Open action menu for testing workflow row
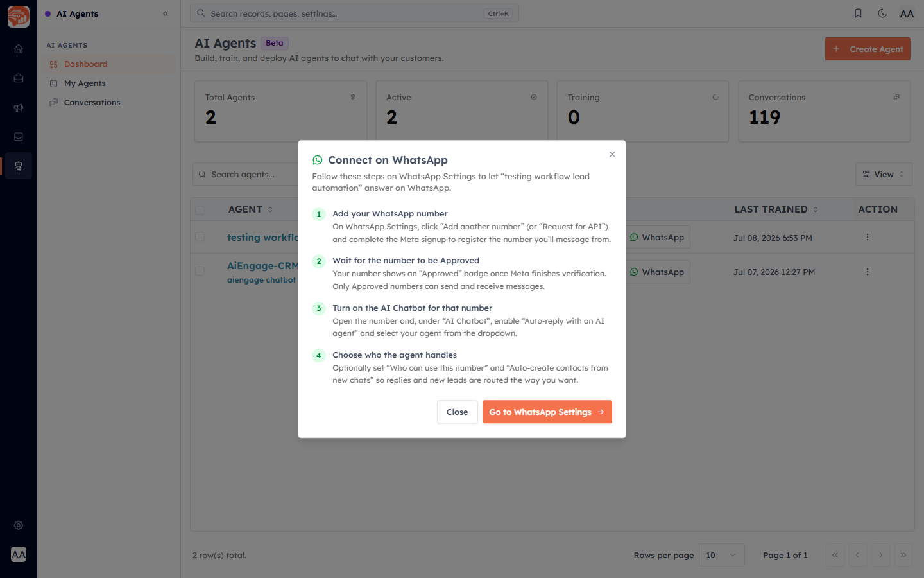 point(868,237)
